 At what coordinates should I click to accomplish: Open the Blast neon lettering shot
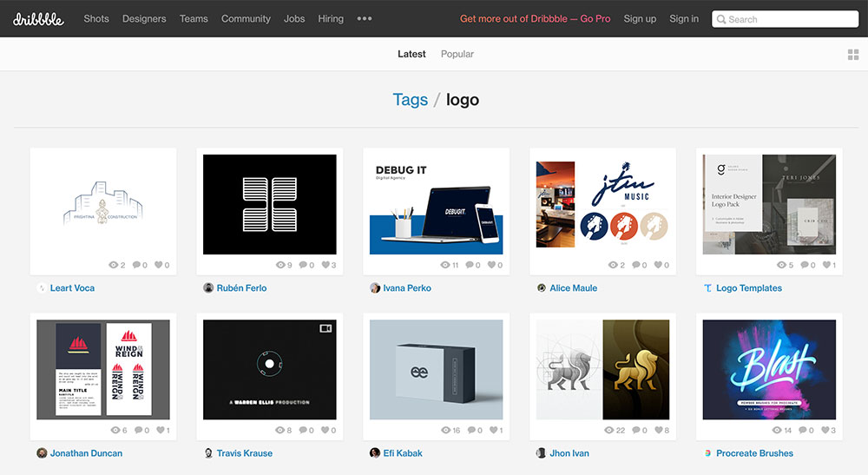tap(769, 369)
